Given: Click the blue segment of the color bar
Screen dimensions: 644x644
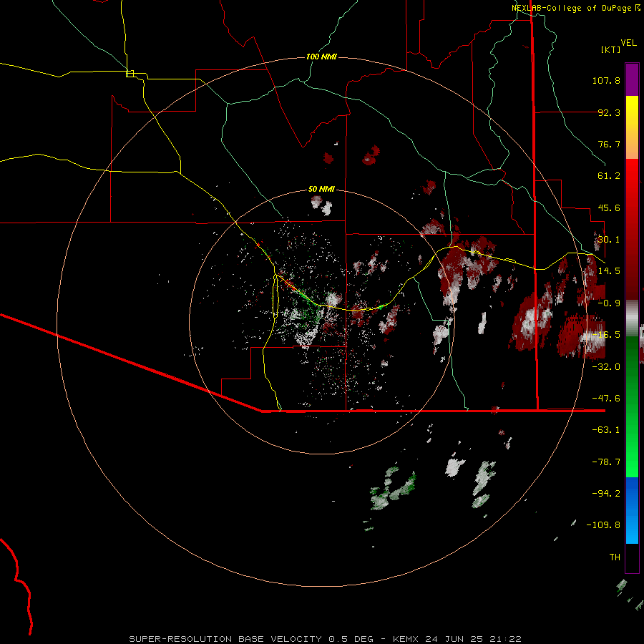Looking at the screenshot, I should pos(632,510).
